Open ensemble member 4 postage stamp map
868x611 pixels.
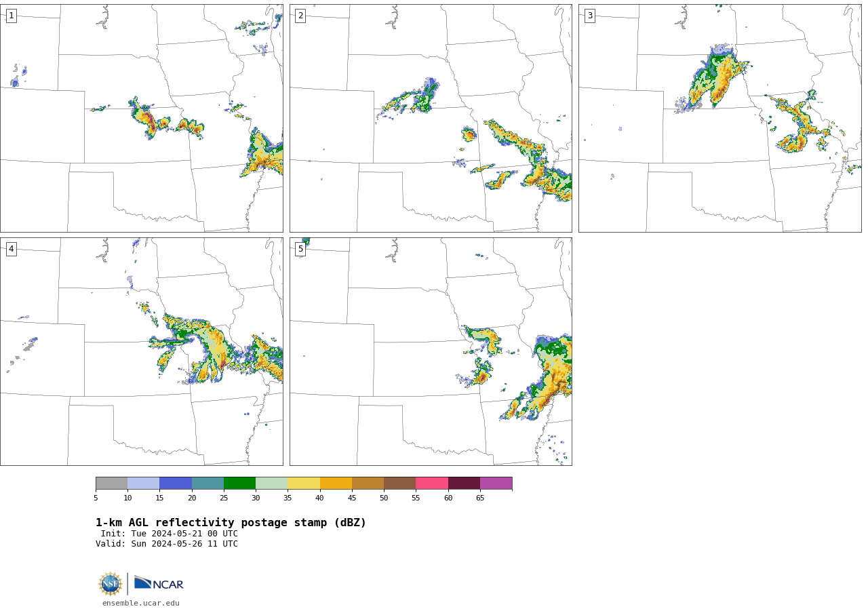click(x=142, y=351)
